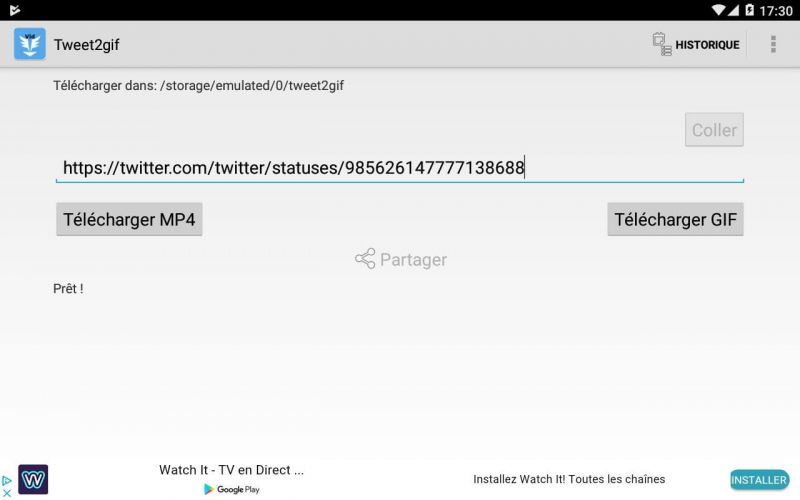Image resolution: width=800 pixels, height=500 pixels.
Task: Tap the Watch It app icon in ad
Action: tap(33, 479)
